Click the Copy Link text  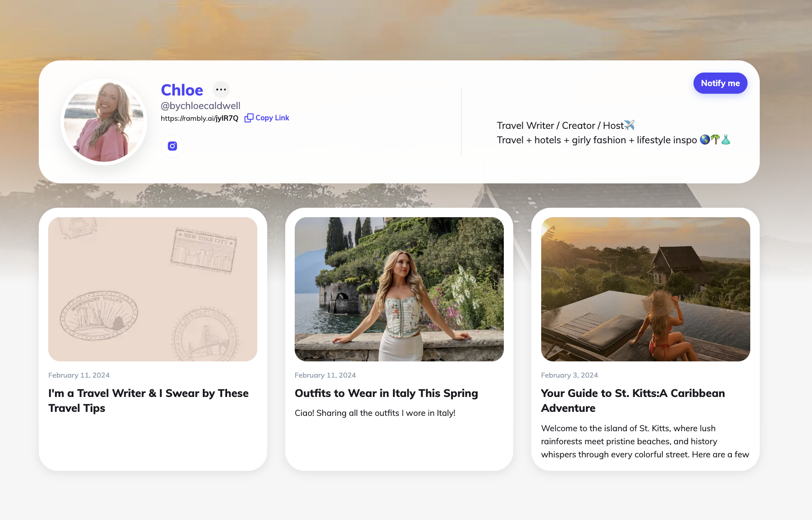point(272,118)
